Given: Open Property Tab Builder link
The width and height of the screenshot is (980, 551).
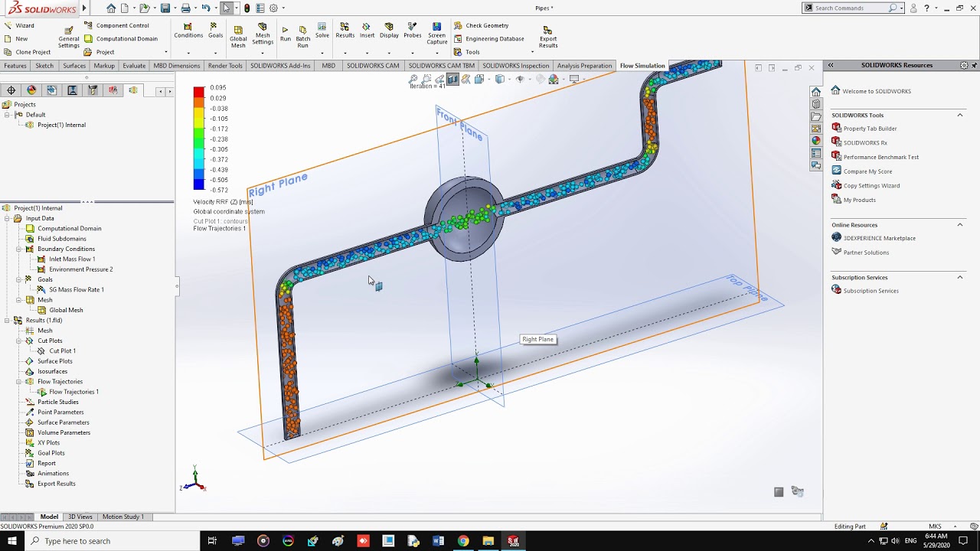Looking at the screenshot, I should point(870,129).
